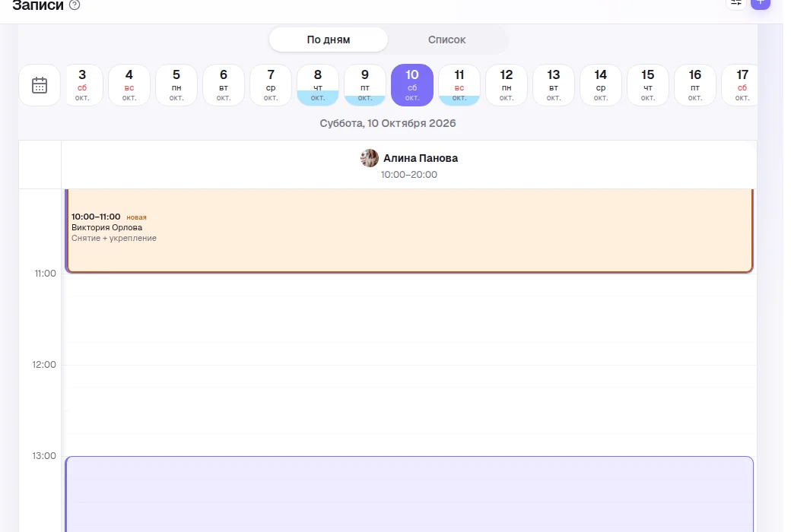791x532 pixels.
Task: Switch to the По дням view
Action: coord(329,40)
